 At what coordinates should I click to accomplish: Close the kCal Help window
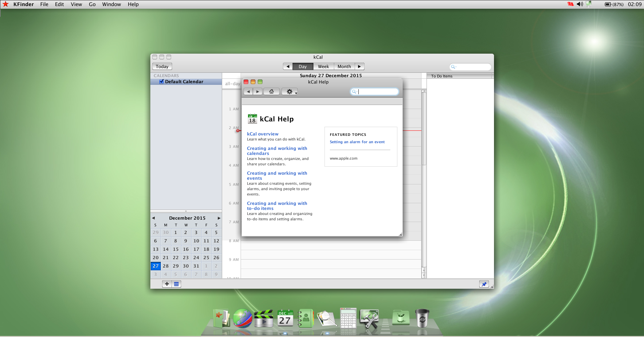click(246, 82)
